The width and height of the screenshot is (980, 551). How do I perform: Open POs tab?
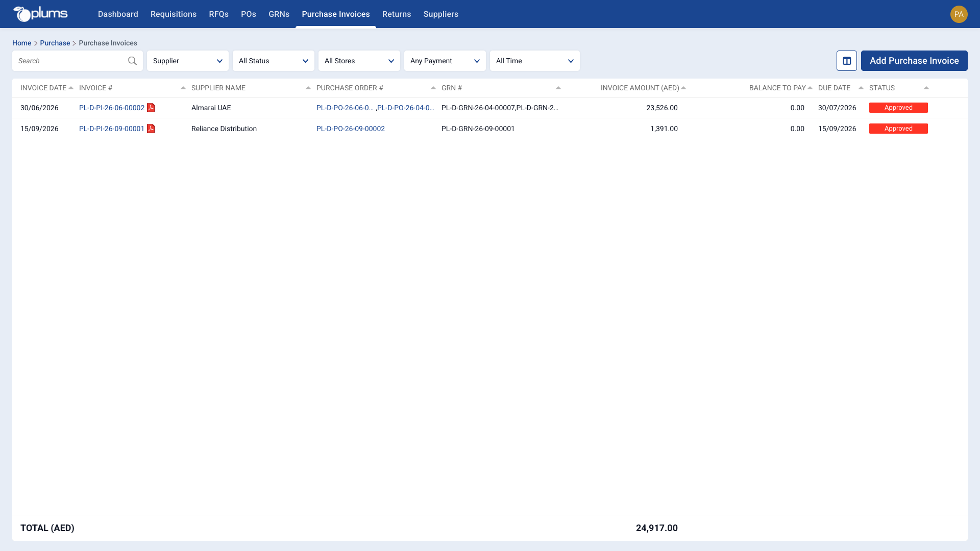point(249,14)
